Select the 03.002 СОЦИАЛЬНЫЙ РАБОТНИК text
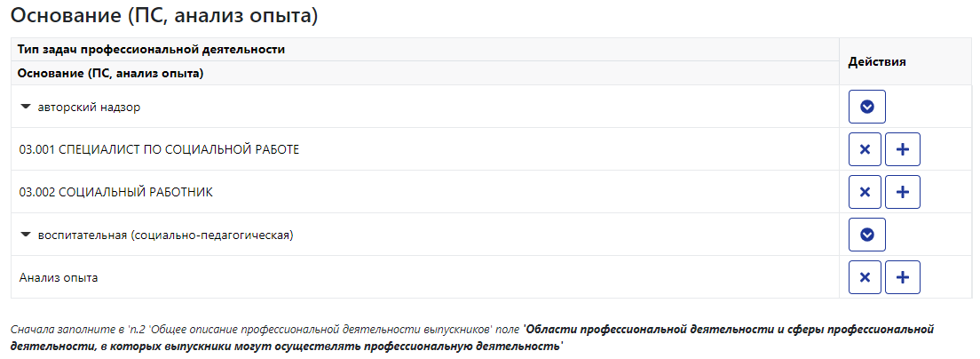This screenshot has width=980, height=359. 115,192
